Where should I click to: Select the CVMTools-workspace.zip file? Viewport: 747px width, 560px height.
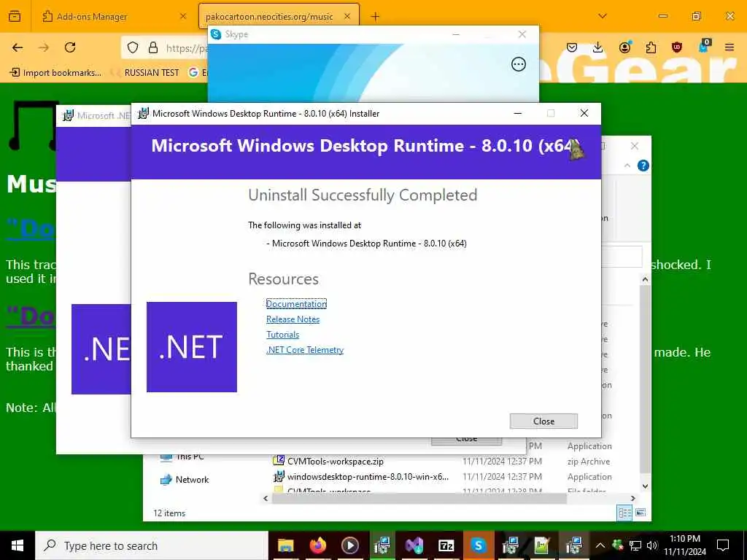pos(336,461)
